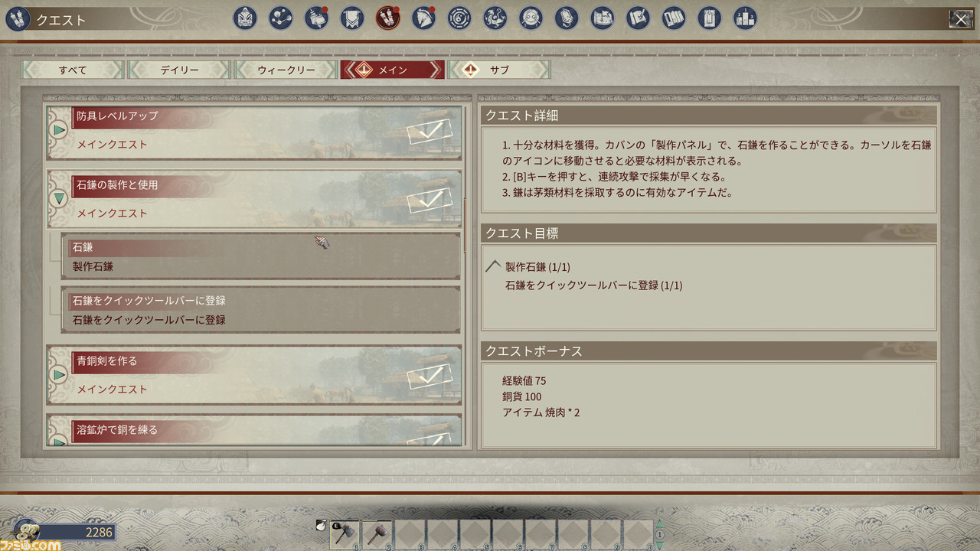Open the yin-yang circle icon
Viewport: 980px width, 551px height.
[x=459, y=18]
